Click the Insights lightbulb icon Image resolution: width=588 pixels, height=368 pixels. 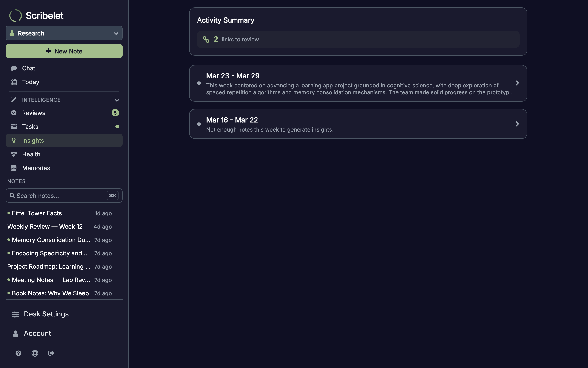point(14,141)
